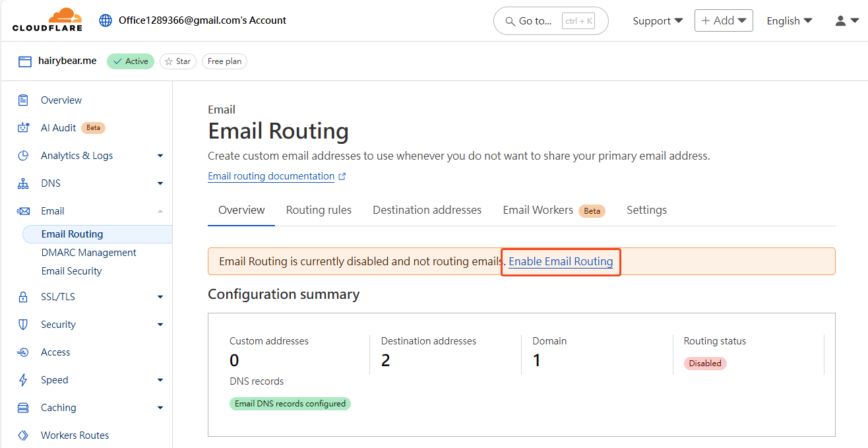The image size is (868, 448).
Task: Click the AI Audit robot icon
Action: (x=23, y=128)
